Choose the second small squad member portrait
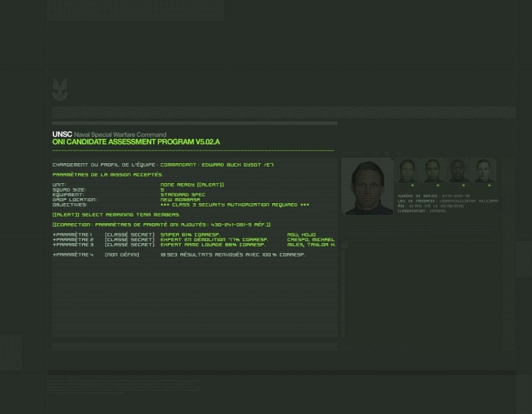The width and height of the screenshot is (532, 414). [433, 171]
